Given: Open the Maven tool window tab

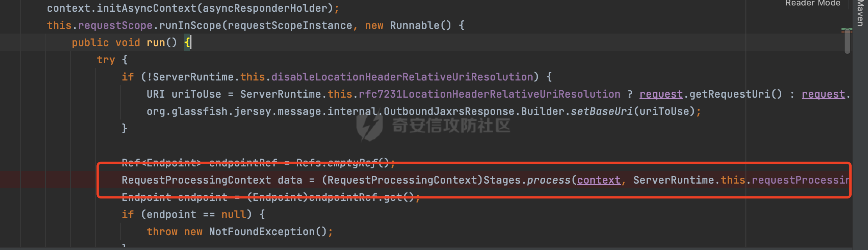Looking at the screenshot, I should point(860,12).
